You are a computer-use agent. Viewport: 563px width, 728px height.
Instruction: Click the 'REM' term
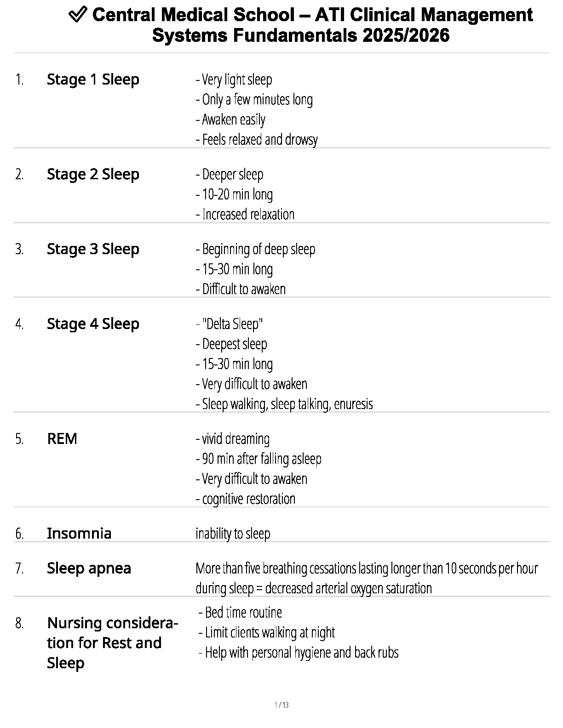point(62,439)
